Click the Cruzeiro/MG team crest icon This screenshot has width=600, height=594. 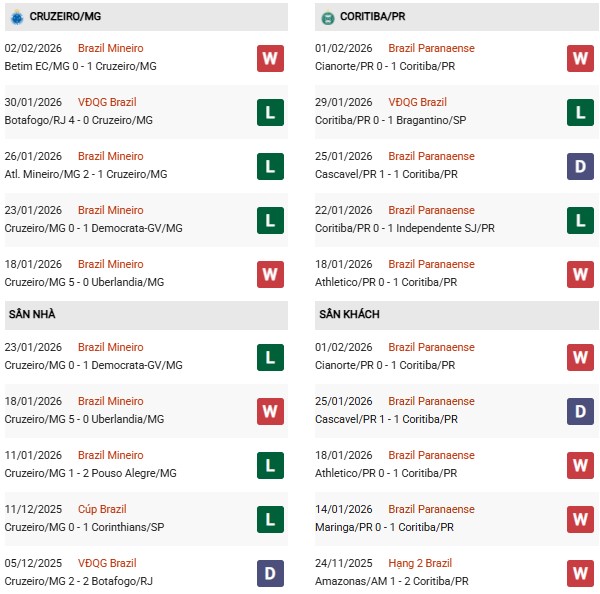pos(16,17)
